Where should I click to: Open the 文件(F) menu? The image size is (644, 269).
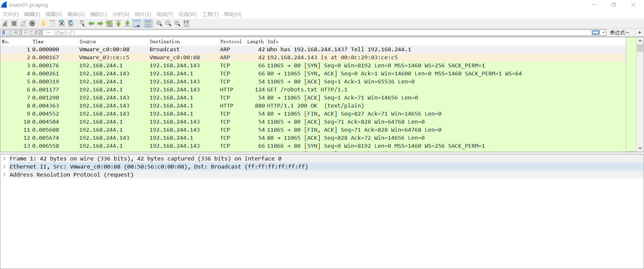coord(11,14)
